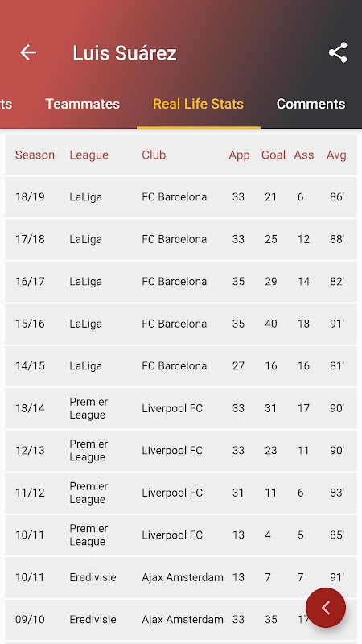Tap the Luis Suárez page title

coord(125,53)
